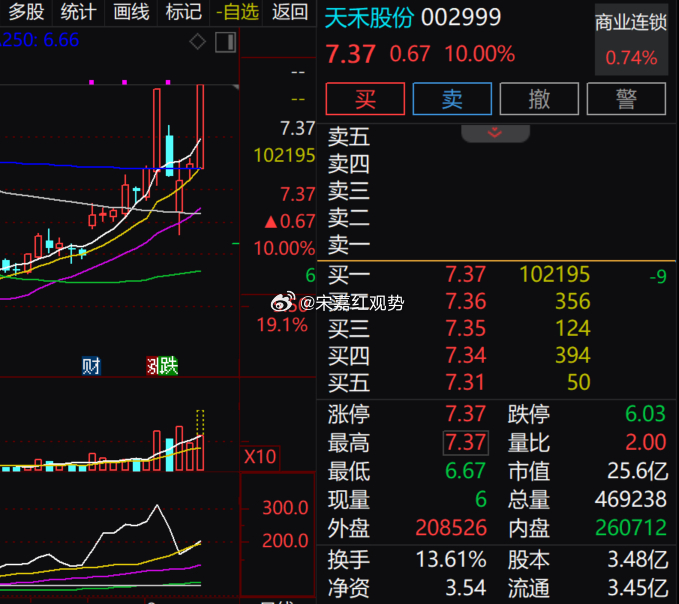Click the 撤 cancel order button
The height and width of the screenshot is (604, 679).
539,99
